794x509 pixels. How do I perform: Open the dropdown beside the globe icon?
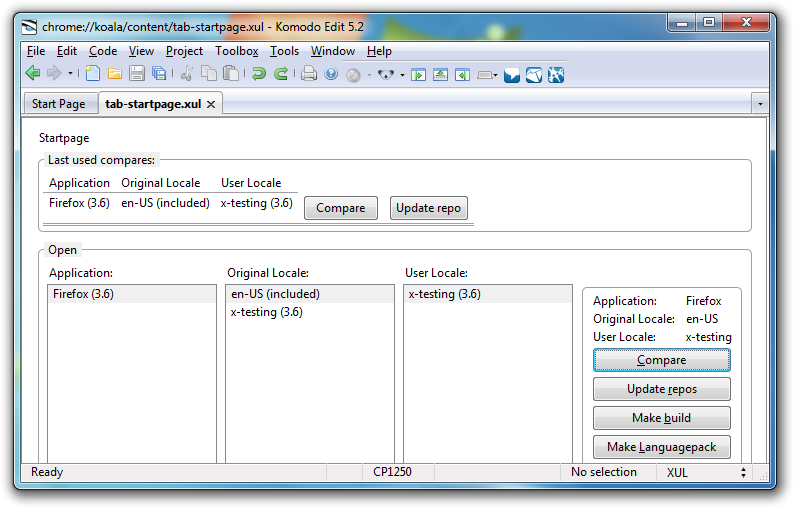click(x=369, y=75)
